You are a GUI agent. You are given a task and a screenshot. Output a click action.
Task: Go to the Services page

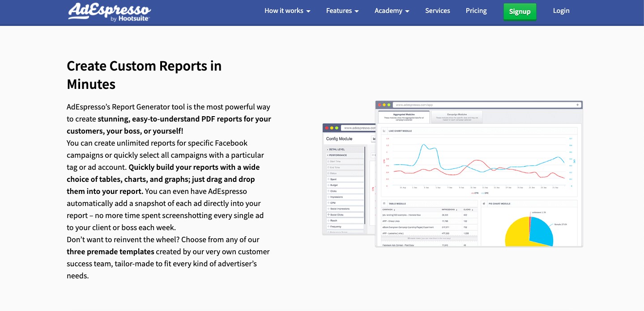pos(438,11)
